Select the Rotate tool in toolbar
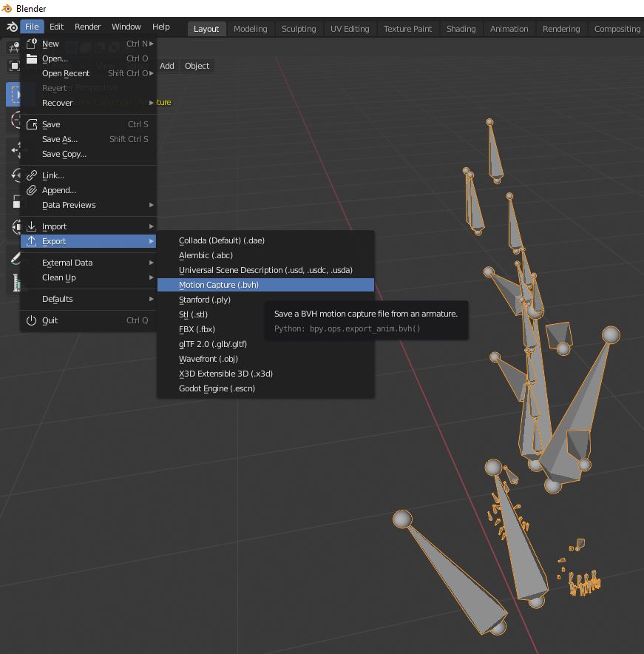This screenshot has height=654, width=644. tap(16, 175)
